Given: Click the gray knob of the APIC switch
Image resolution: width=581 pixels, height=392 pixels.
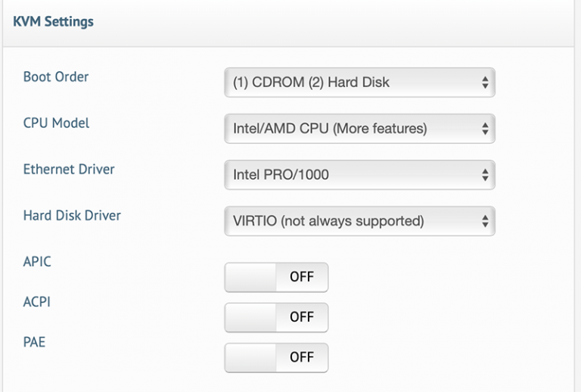Looking at the screenshot, I should (x=250, y=277).
